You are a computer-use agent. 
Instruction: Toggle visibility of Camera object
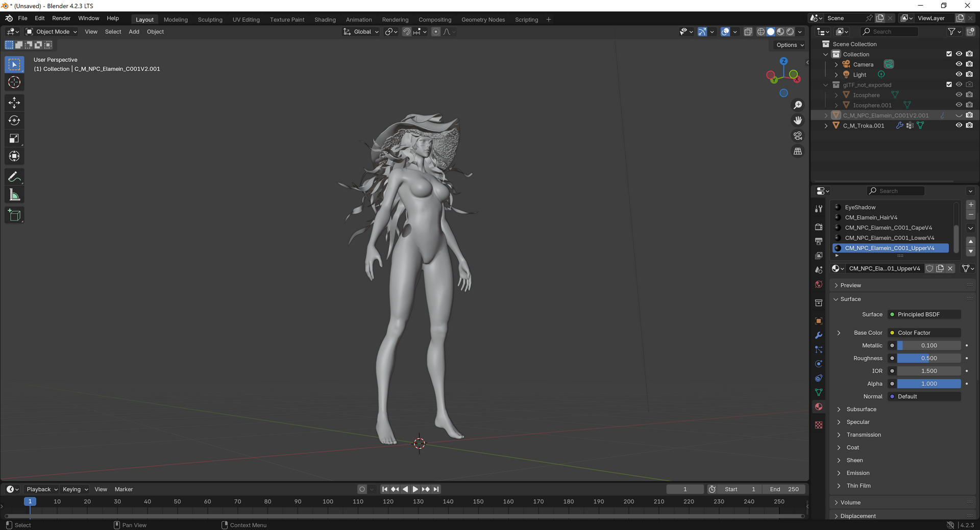(959, 64)
